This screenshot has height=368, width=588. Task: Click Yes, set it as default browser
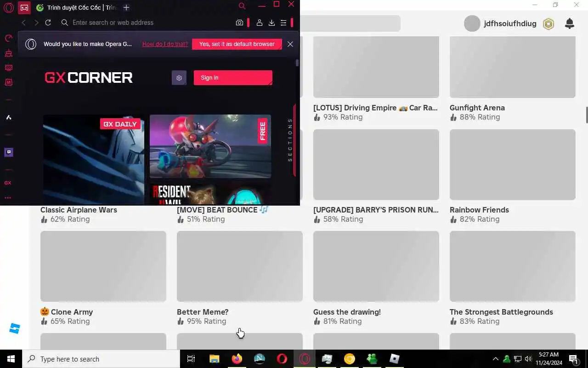[237, 44]
